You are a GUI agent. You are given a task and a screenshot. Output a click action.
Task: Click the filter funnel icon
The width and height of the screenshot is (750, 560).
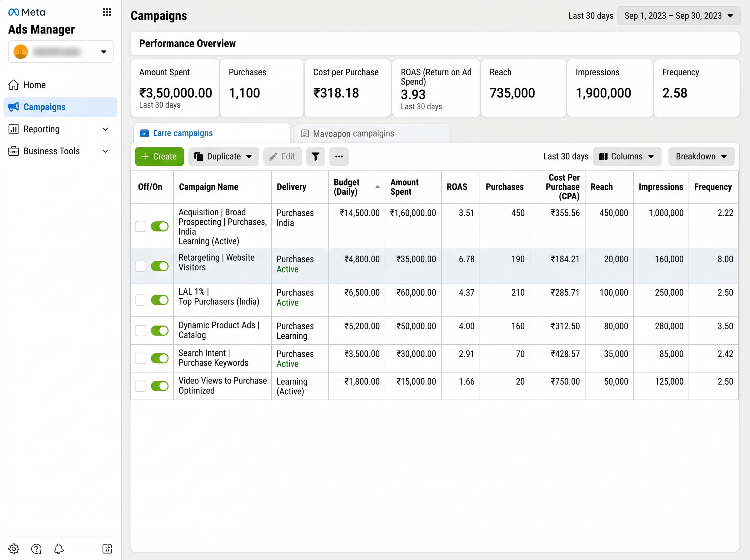tap(316, 156)
